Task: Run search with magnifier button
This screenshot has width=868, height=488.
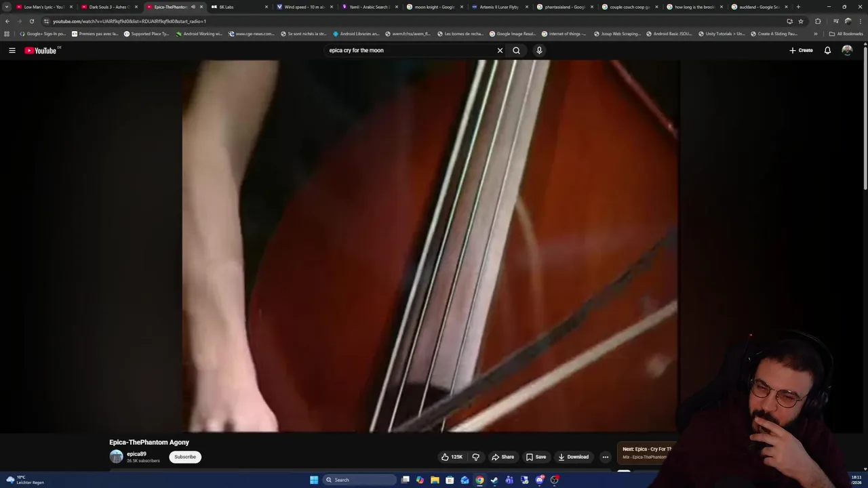Action: tap(516, 50)
